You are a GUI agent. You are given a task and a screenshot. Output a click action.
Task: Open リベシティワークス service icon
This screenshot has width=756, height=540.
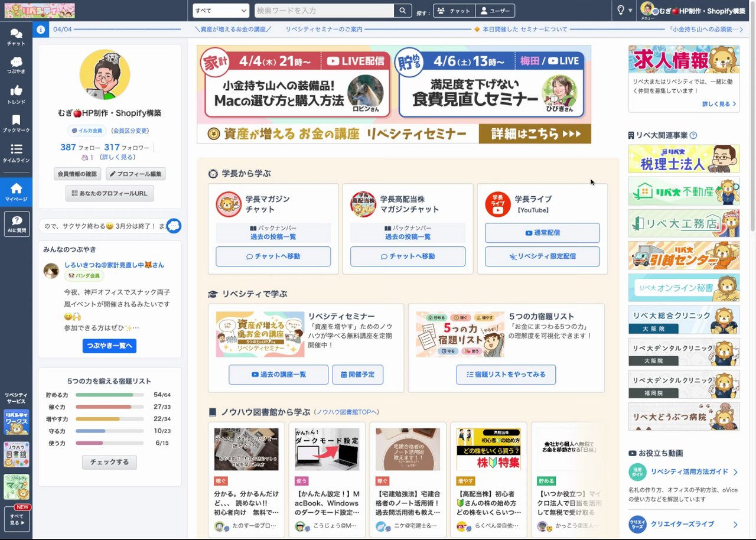click(16, 422)
